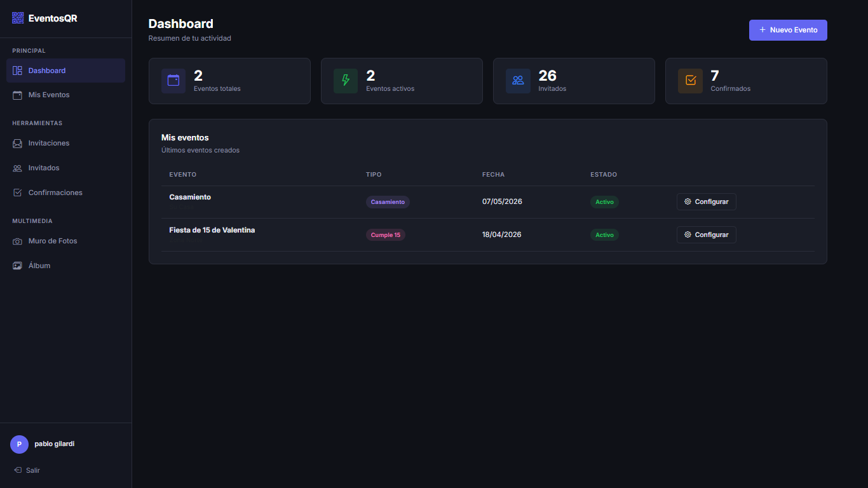Select the Dashboard sidebar icon
Image resolution: width=868 pixels, height=488 pixels.
point(18,70)
